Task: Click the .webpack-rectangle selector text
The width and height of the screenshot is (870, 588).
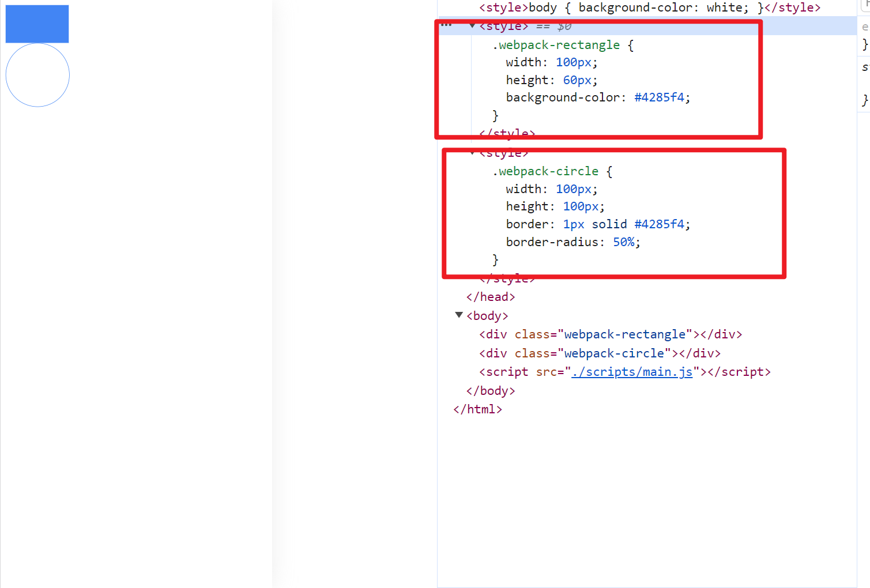Action: point(556,45)
